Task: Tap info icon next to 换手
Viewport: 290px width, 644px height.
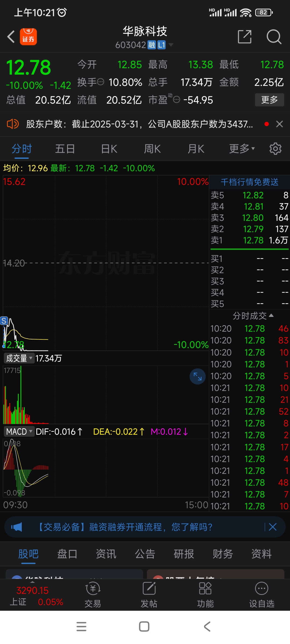Action: coord(100,82)
